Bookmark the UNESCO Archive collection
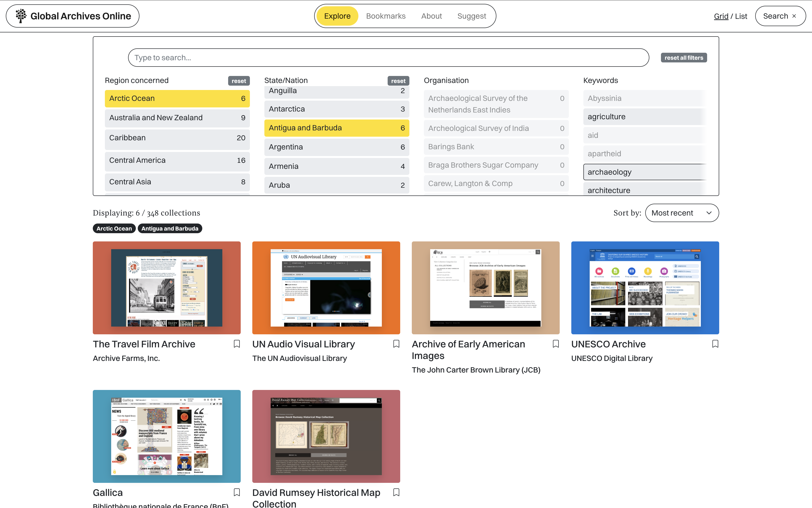This screenshot has width=812, height=508. pos(715,344)
